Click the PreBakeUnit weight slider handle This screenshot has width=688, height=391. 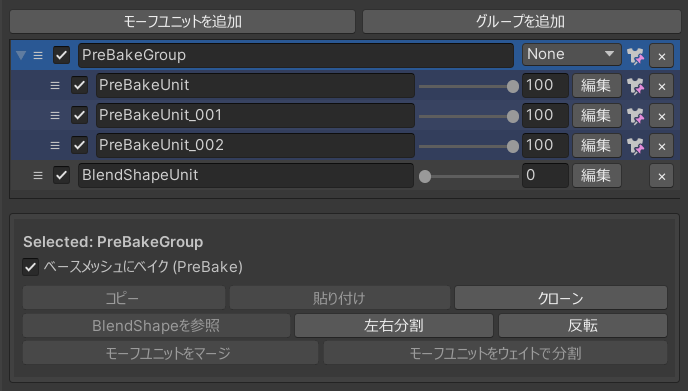pos(512,86)
